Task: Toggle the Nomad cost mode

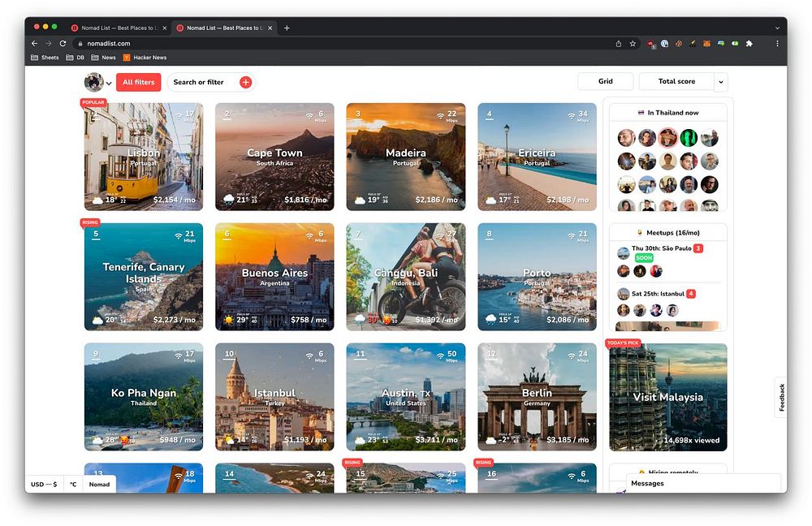Action: point(99,484)
